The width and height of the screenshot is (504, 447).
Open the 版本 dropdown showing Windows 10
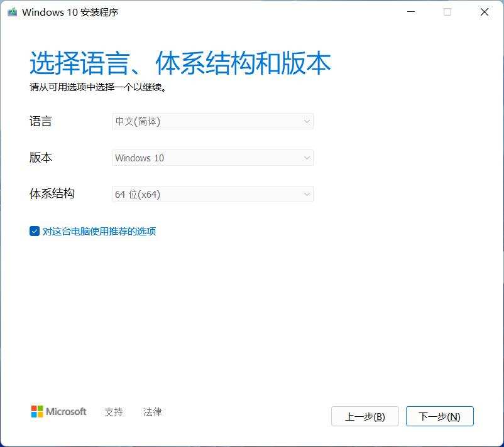[213, 158]
